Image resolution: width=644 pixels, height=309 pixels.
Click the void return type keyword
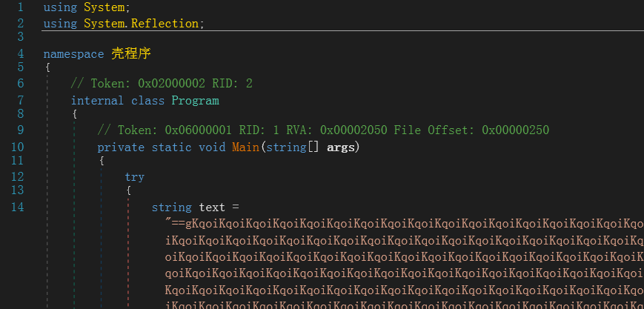[x=212, y=147]
